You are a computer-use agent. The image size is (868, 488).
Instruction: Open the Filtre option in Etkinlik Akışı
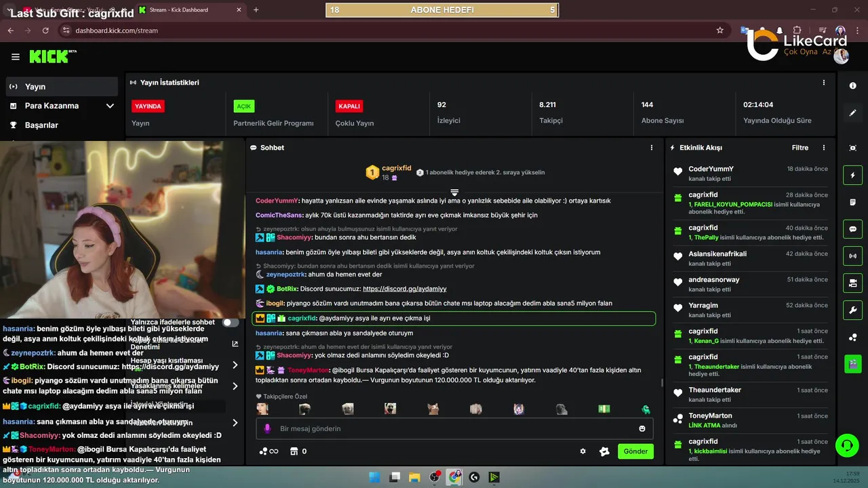pyautogui.click(x=800, y=148)
